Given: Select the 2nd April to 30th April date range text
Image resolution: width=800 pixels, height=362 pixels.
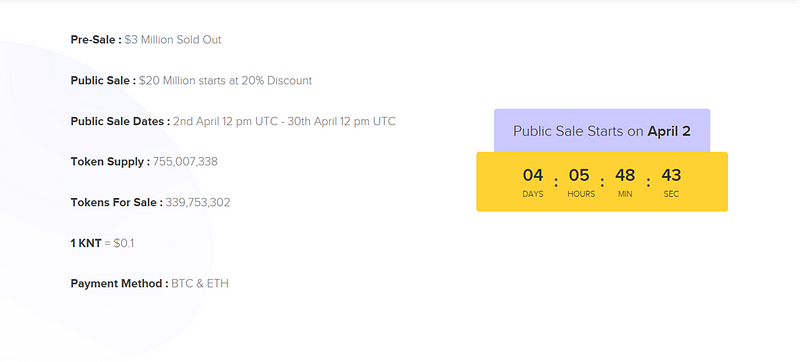Looking at the screenshot, I should click(x=284, y=121).
